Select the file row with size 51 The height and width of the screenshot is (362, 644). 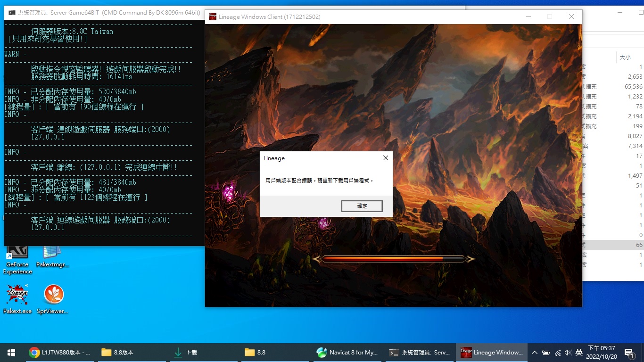[613, 186]
